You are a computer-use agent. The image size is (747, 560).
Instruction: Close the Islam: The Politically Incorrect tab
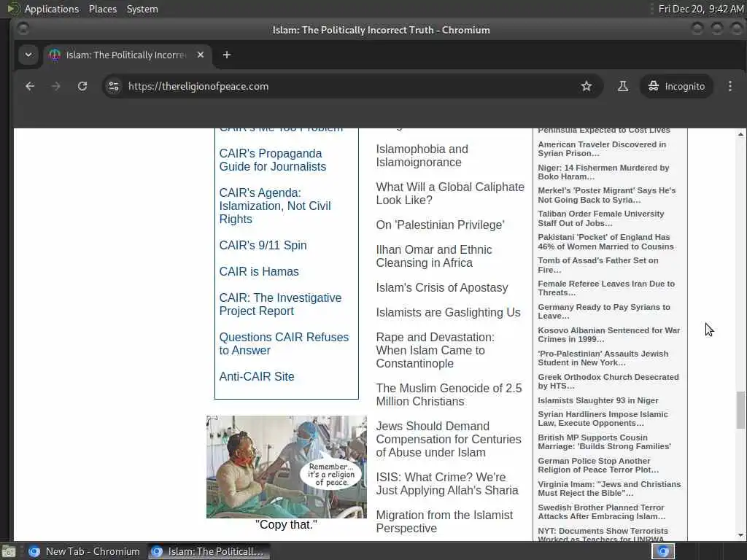[201, 55]
